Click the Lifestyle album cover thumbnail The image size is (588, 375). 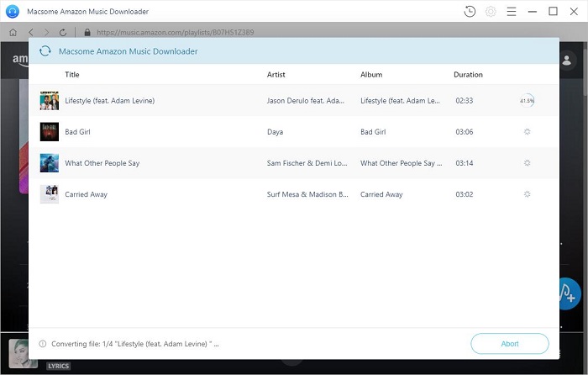(x=50, y=101)
